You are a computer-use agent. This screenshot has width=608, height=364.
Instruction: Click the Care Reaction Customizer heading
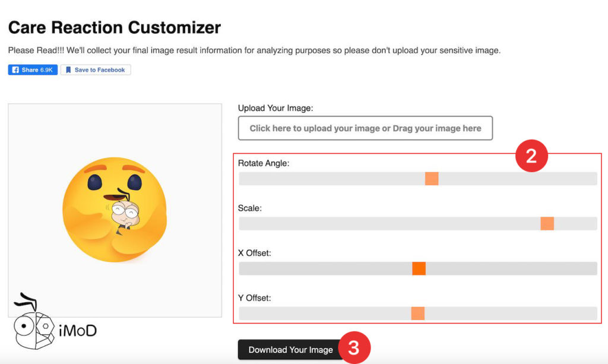[x=115, y=27]
